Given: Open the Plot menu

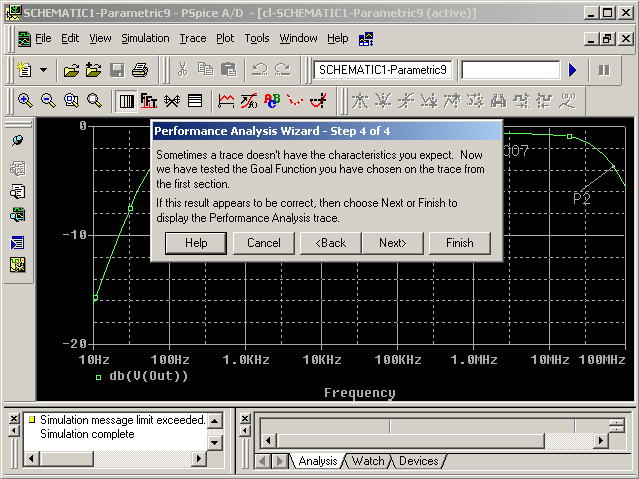Looking at the screenshot, I should point(225,38).
